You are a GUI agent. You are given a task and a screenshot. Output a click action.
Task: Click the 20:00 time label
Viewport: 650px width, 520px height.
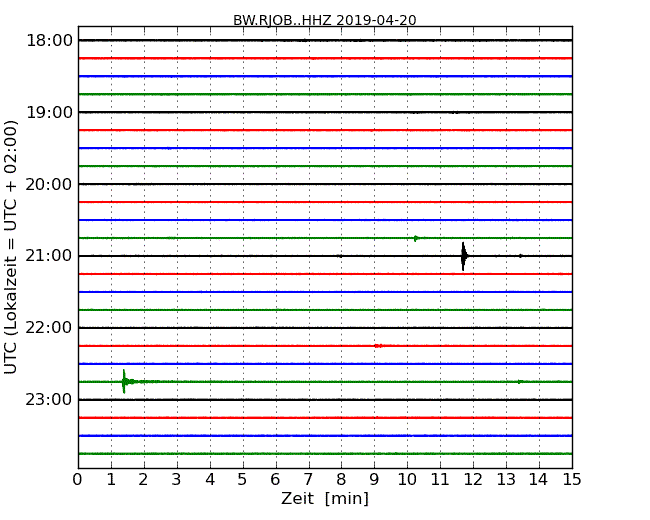[49, 184]
